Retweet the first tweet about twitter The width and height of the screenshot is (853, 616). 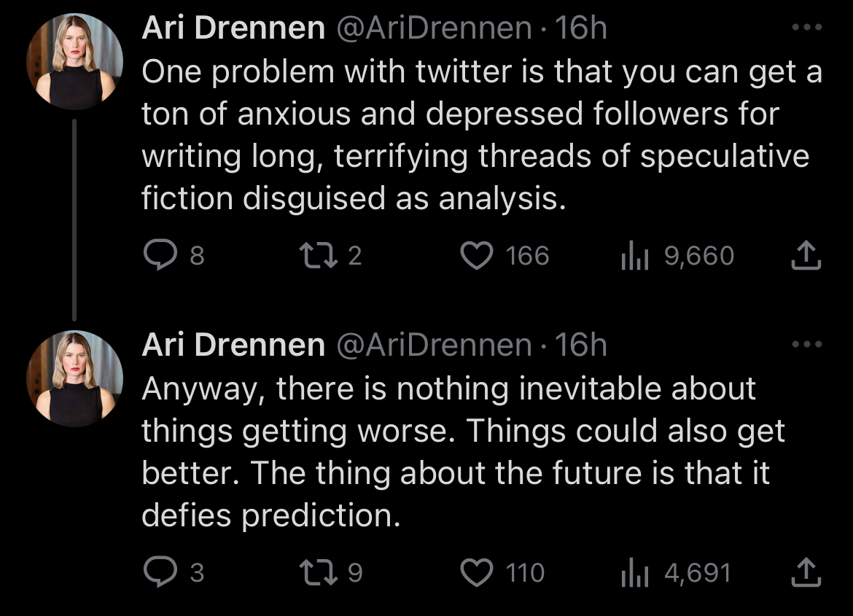[x=316, y=256]
